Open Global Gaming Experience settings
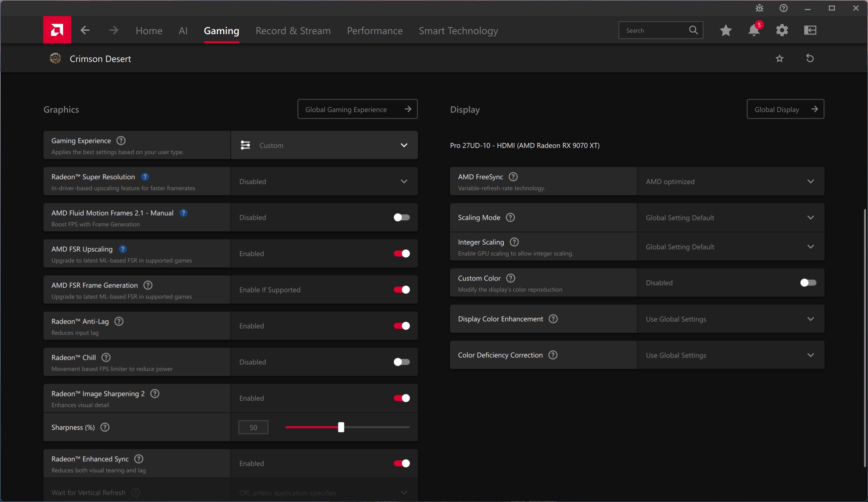 click(x=358, y=109)
